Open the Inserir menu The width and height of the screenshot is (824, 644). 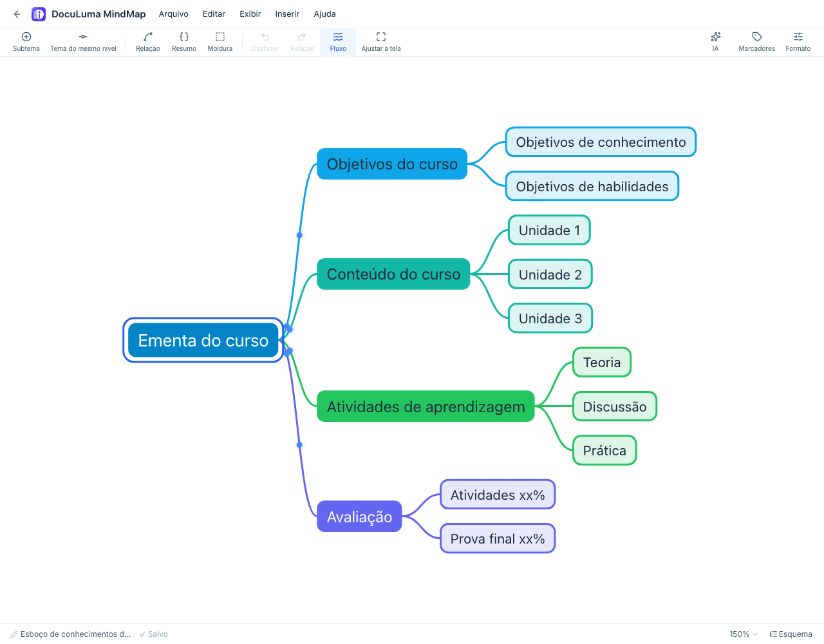tap(287, 14)
